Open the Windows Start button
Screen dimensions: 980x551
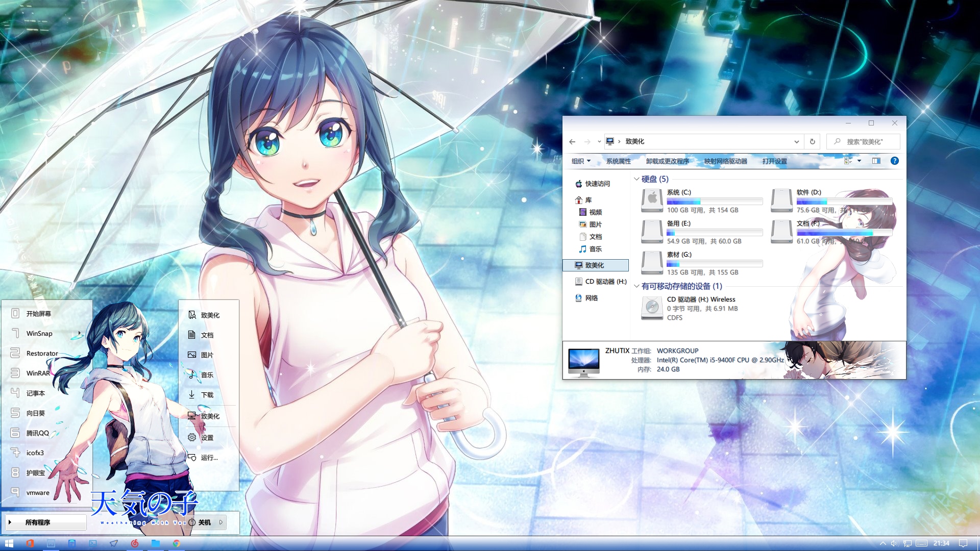(x=9, y=543)
